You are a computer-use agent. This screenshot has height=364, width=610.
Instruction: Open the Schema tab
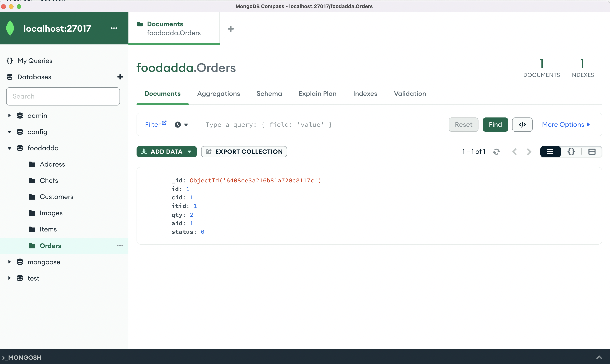[269, 94]
